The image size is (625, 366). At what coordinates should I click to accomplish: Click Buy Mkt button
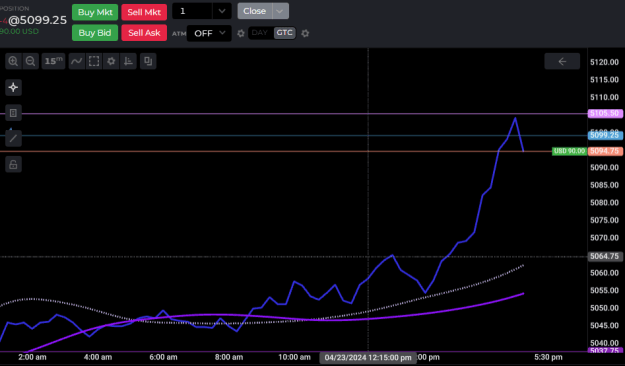[95, 12]
